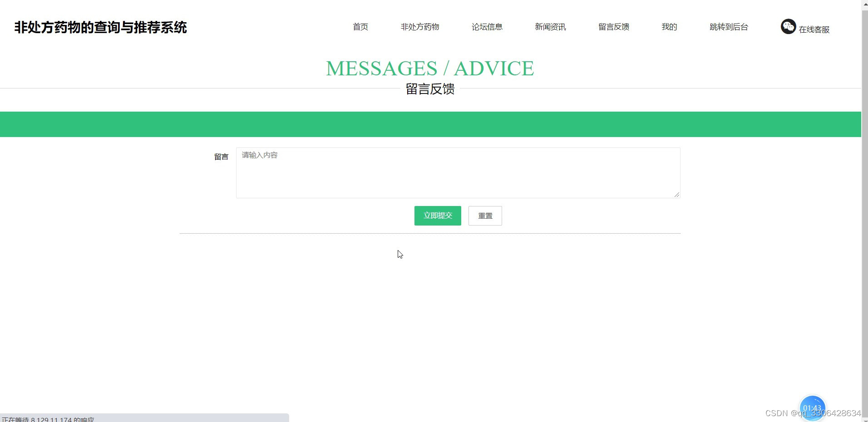This screenshot has width=868, height=422.
Task: Click the 请输入内容 message textarea
Action: (458, 172)
